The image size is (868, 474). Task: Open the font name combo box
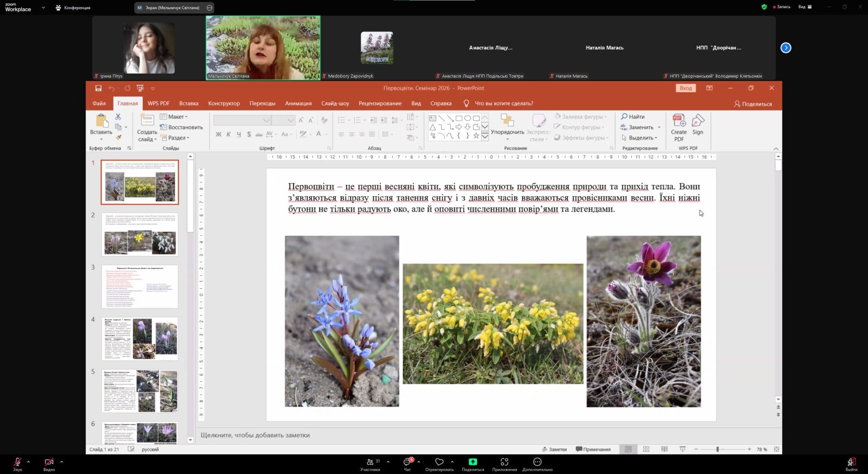[242, 120]
